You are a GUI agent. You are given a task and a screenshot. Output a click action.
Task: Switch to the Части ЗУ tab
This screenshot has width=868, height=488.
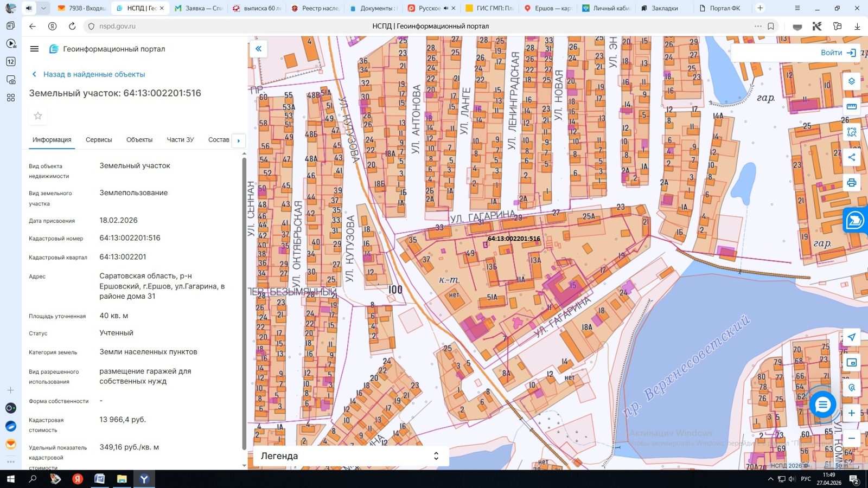pos(180,140)
